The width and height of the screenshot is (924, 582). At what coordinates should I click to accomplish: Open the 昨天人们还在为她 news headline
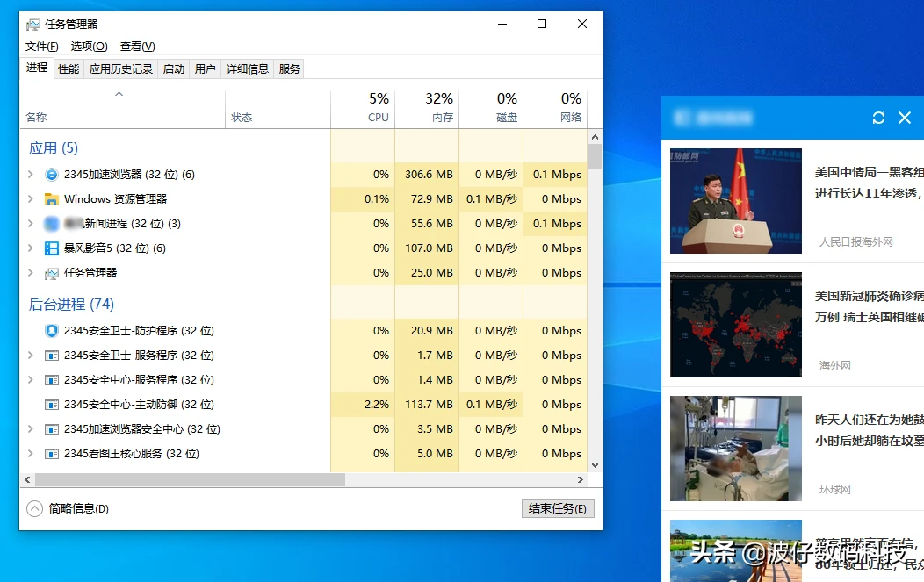click(870, 430)
